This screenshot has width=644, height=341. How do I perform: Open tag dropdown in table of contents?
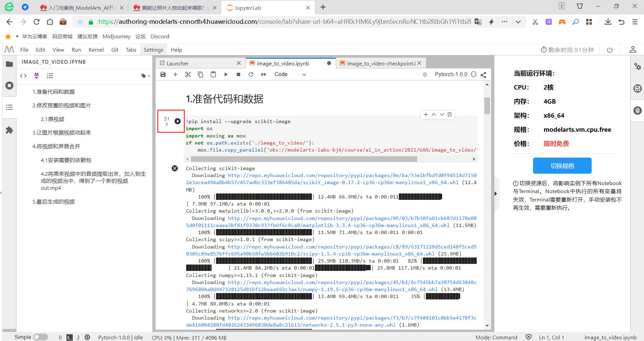pos(146,76)
